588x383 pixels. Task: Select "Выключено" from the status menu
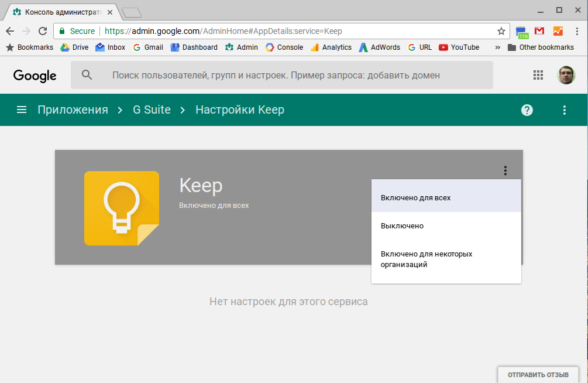pyautogui.click(x=402, y=225)
